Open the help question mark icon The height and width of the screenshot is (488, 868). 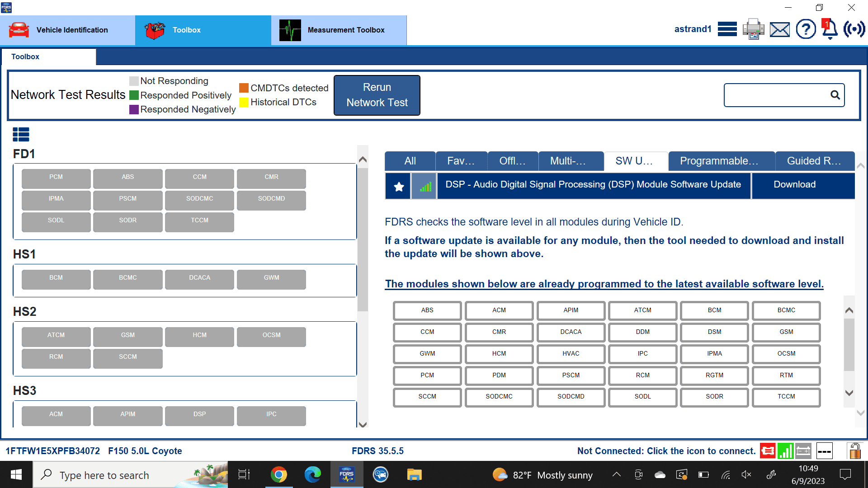[806, 29]
